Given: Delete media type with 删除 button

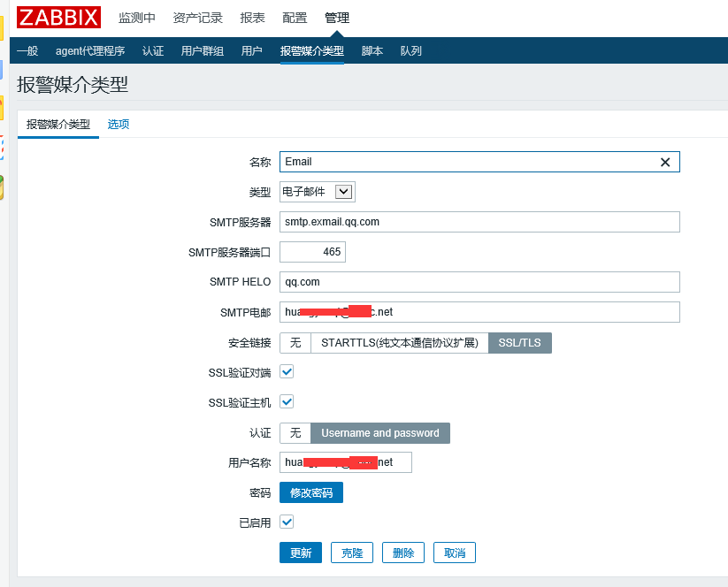Looking at the screenshot, I should pos(403,553).
